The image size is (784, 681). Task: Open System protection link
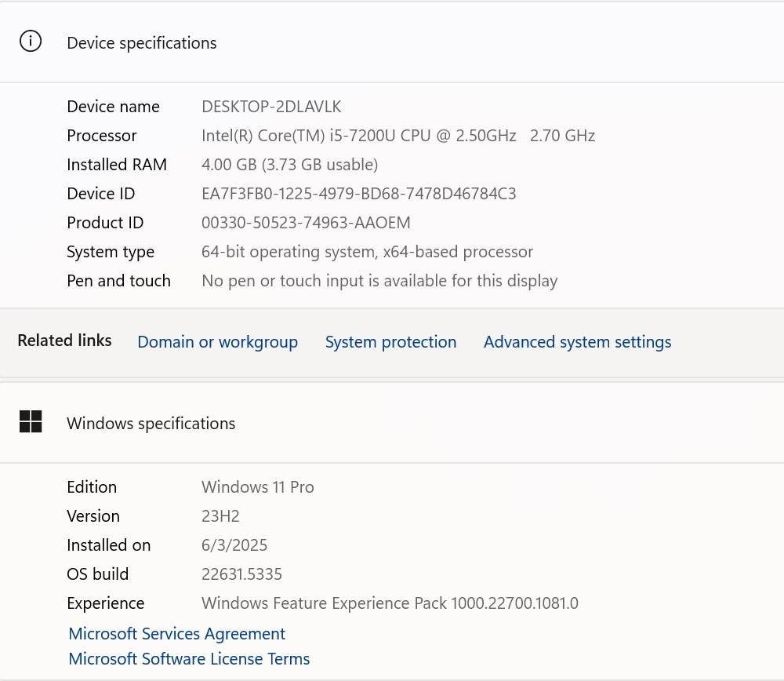click(390, 342)
